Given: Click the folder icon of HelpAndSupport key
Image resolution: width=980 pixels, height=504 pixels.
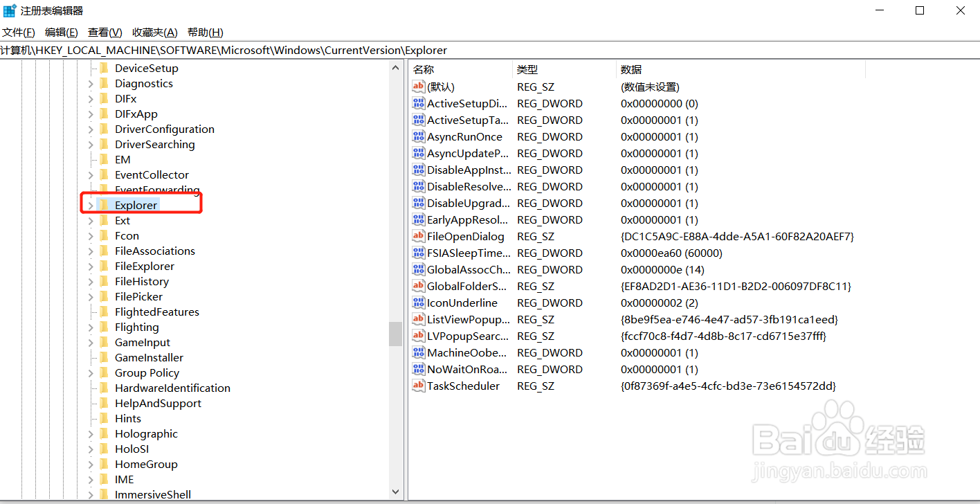Looking at the screenshot, I should tap(104, 403).
